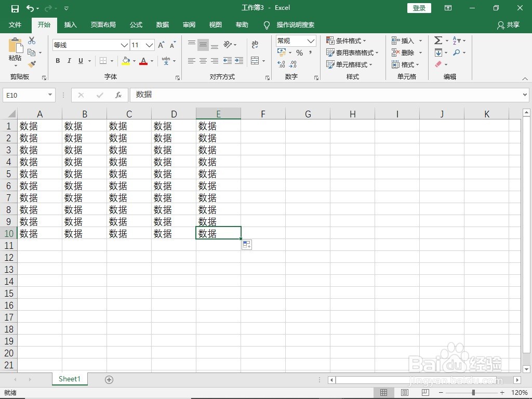Click the Percent Style icon
532x399 pixels.
(x=299, y=52)
